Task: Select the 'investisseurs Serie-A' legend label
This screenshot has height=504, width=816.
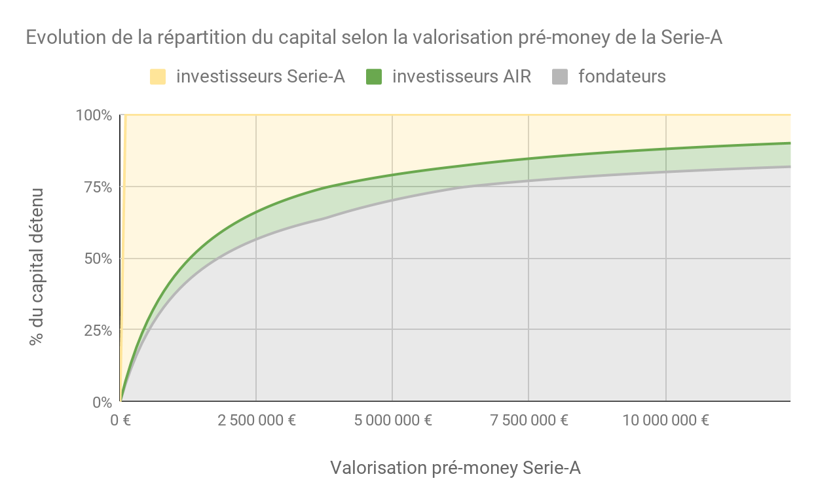Action: pos(261,77)
